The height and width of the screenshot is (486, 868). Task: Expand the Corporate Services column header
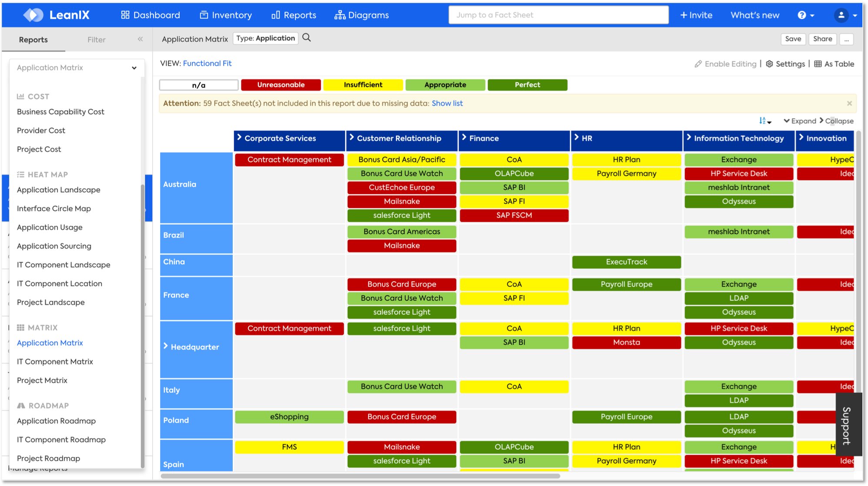click(239, 138)
